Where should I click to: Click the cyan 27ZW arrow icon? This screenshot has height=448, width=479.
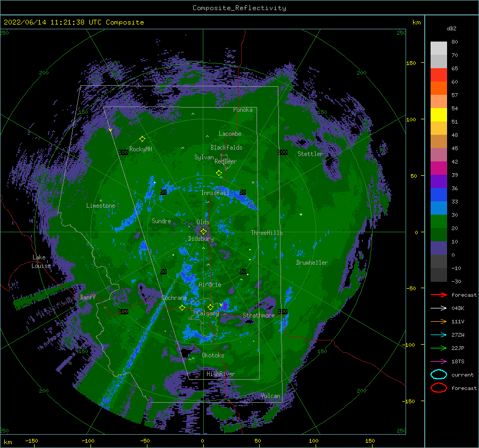(439, 335)
